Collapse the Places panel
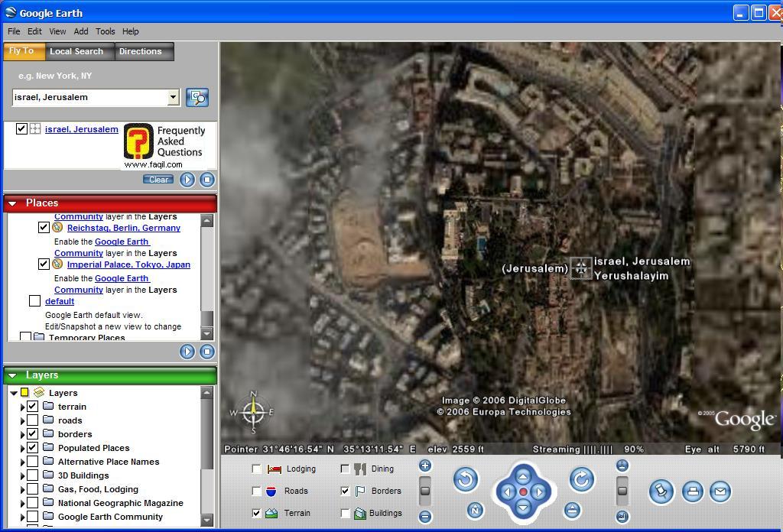The width and height of the screenshot is (783, 532). pyautogui.click(x=12, y=203)
